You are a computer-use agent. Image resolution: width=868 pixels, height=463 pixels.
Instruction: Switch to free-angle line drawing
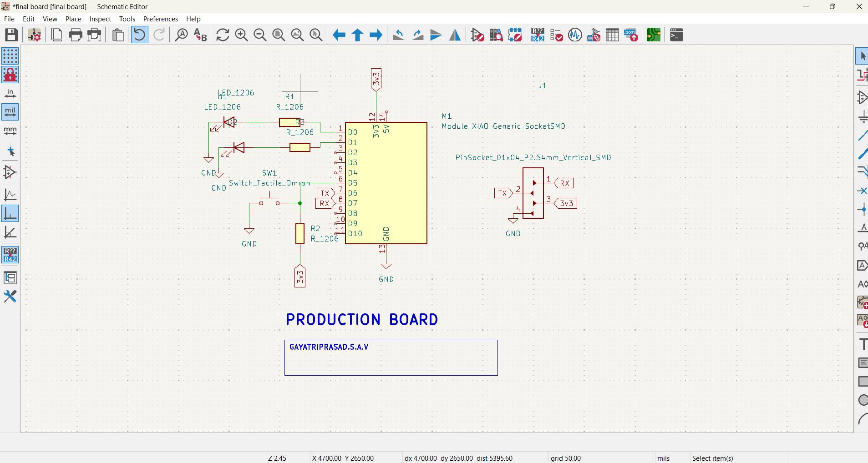tap(10, 195)
